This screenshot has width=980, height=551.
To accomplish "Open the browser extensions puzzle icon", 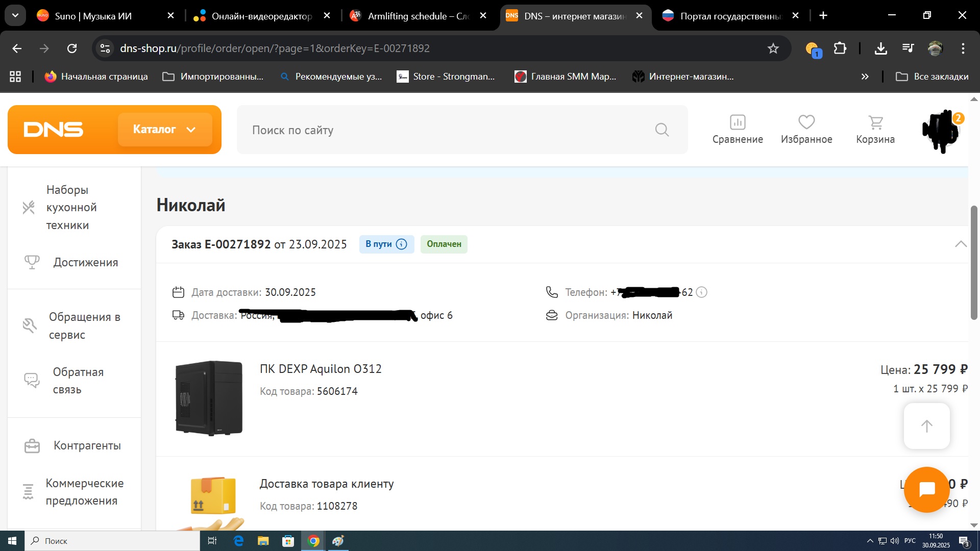I will 840,48.
